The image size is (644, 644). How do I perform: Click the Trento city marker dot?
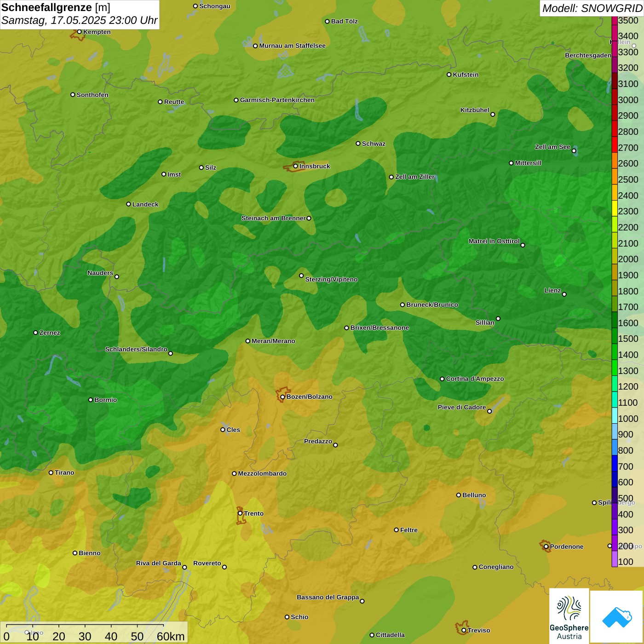click(240, 513)
